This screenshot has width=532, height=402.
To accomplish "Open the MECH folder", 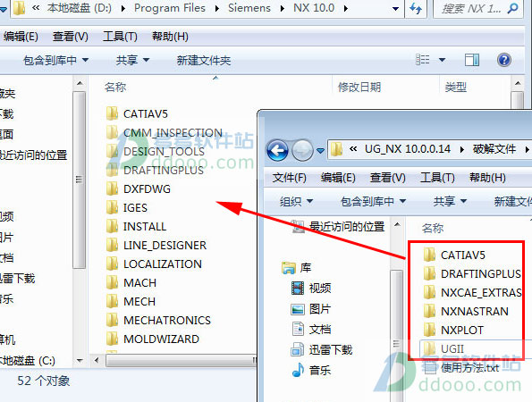I will [131, 301].
